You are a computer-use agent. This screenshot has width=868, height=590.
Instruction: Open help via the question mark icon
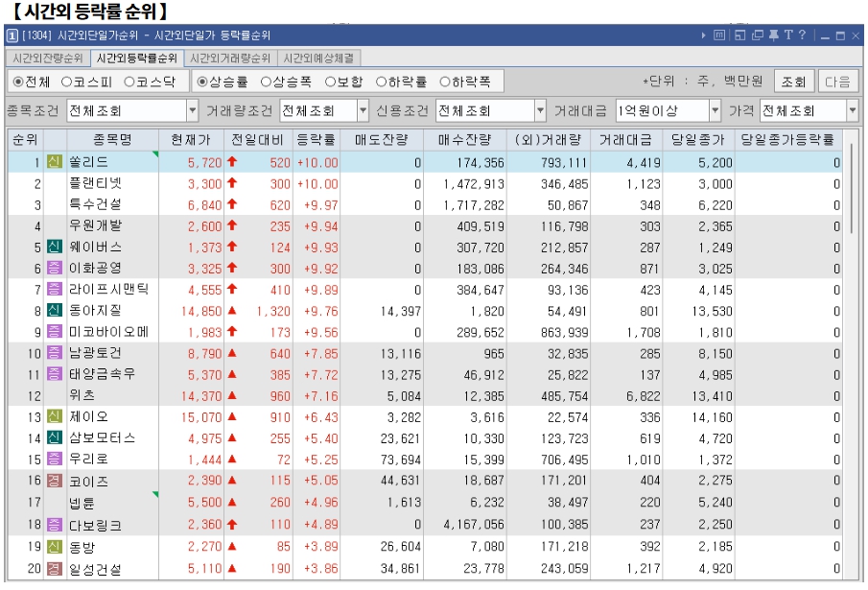pyautogui.click(x=802, y=35)
